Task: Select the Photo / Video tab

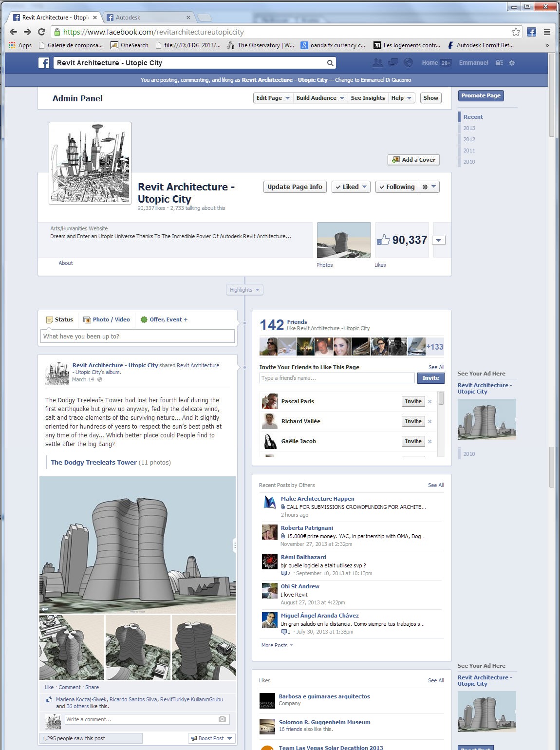Action: point(107,319)
